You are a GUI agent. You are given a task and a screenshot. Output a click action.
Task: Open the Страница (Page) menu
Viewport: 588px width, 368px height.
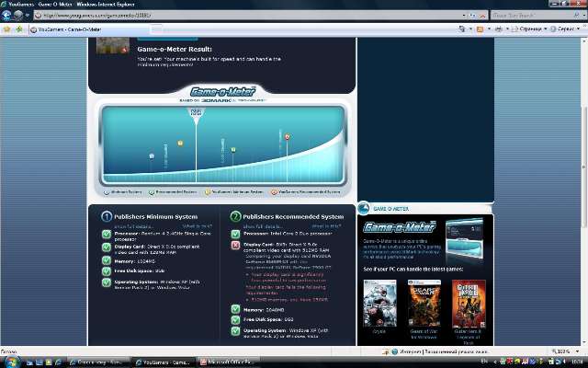pyautogui.click(x=529, y=29)
